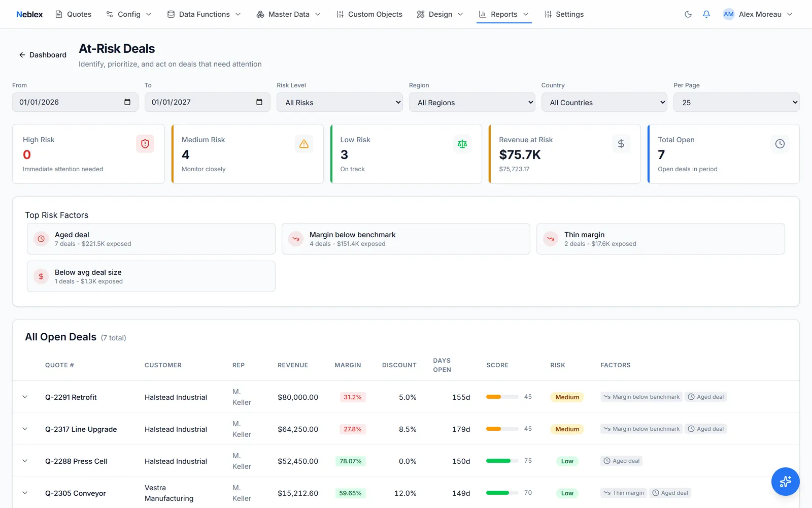Click the From date input field

pos(75,102)
